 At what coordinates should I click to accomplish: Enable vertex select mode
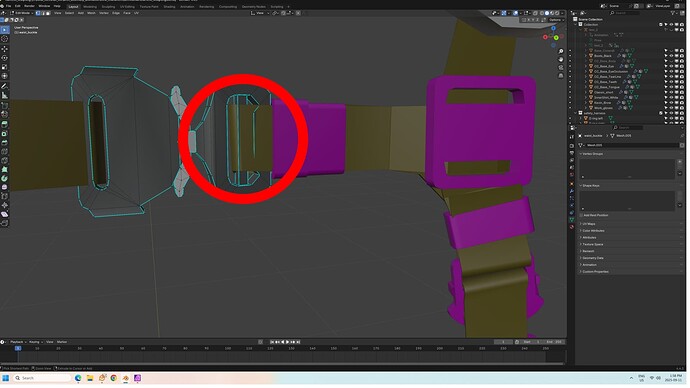tap(38, 13)
